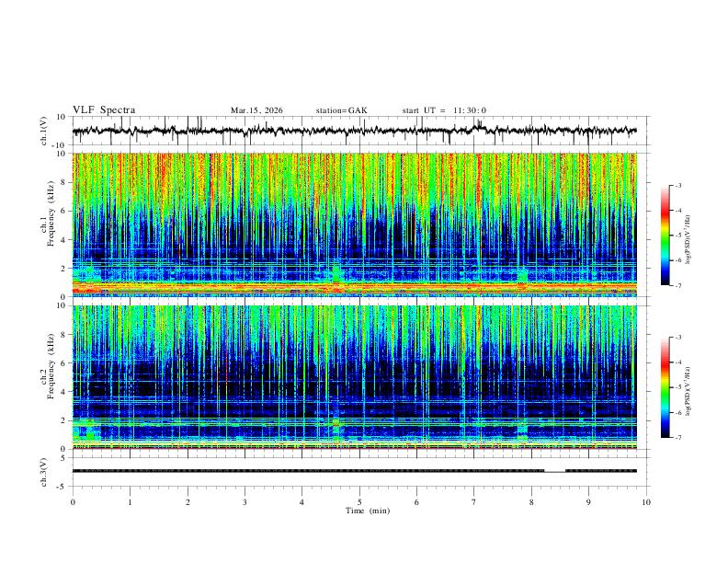Click the x-axis tick label "5"
728x563 pixels.
pyautogui.click(x=359, y=502)
